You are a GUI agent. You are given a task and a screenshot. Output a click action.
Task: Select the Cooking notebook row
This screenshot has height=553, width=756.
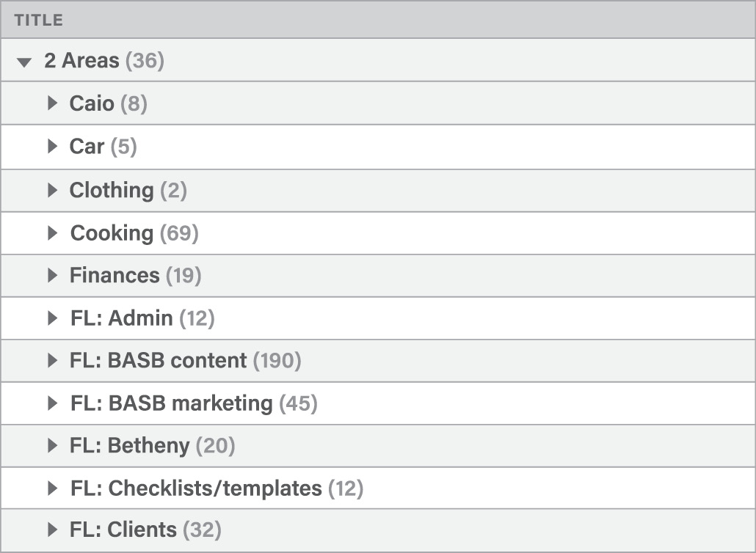[x=112, y=233]
